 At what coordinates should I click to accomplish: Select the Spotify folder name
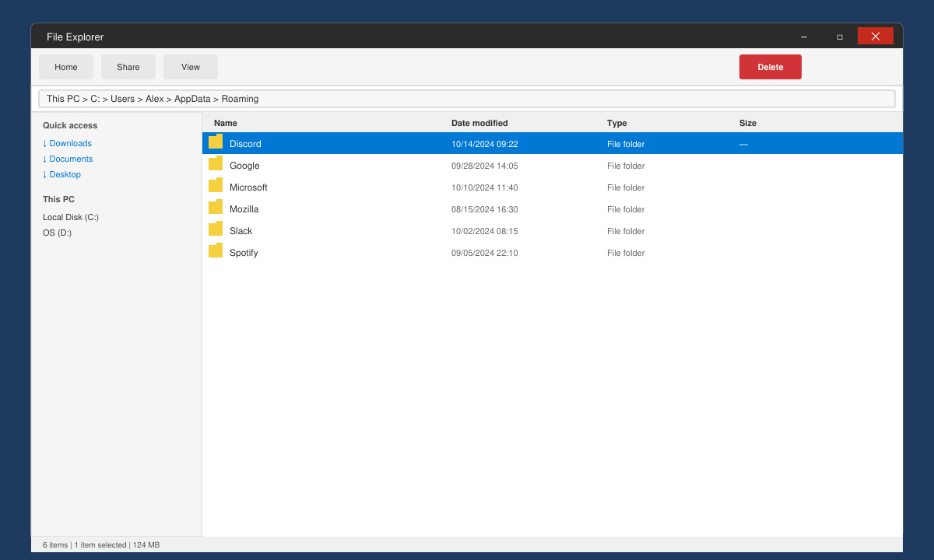244,253
